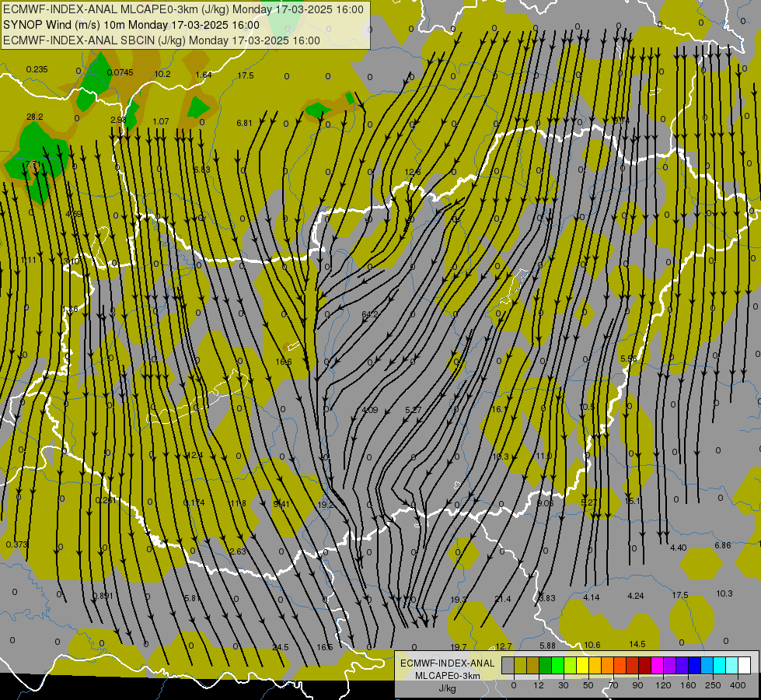Click the map value 2.98

click(x=118, y=120)
